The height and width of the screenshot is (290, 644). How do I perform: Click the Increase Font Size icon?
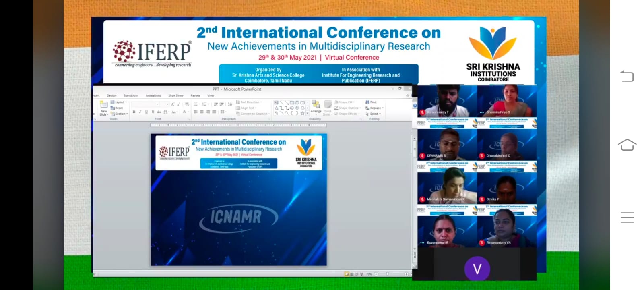pos(173,104)
